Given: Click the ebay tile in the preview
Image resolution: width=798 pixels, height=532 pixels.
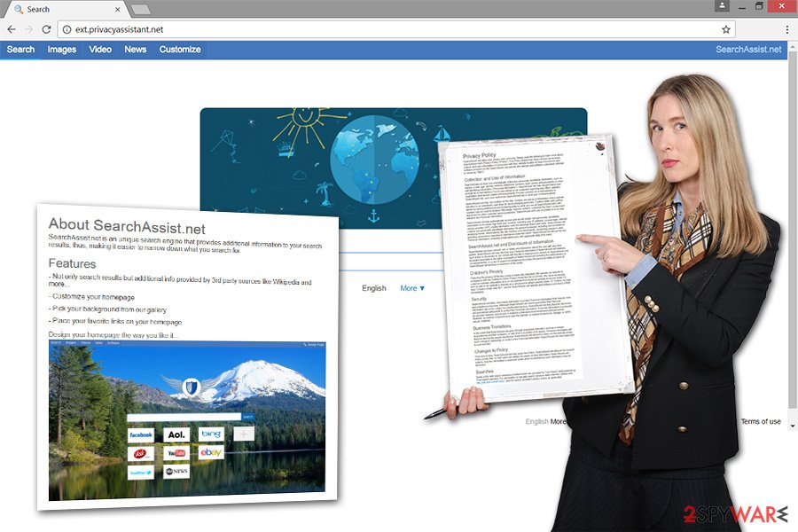Looking at the screenshot, I should coord(211,452).
